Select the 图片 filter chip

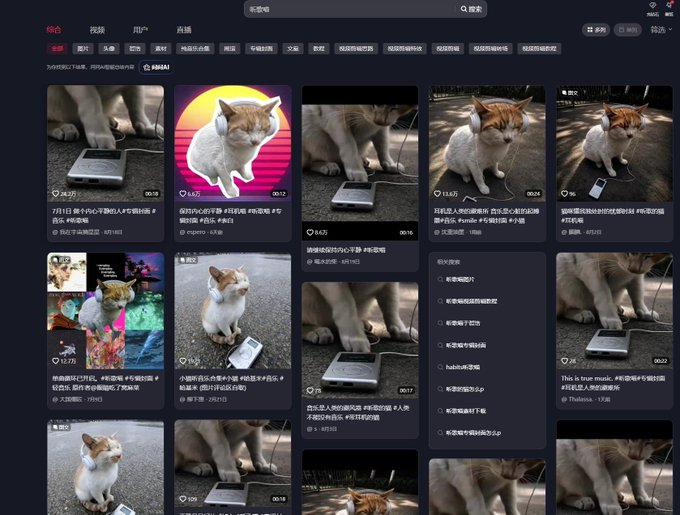click(x=83, y=49)
